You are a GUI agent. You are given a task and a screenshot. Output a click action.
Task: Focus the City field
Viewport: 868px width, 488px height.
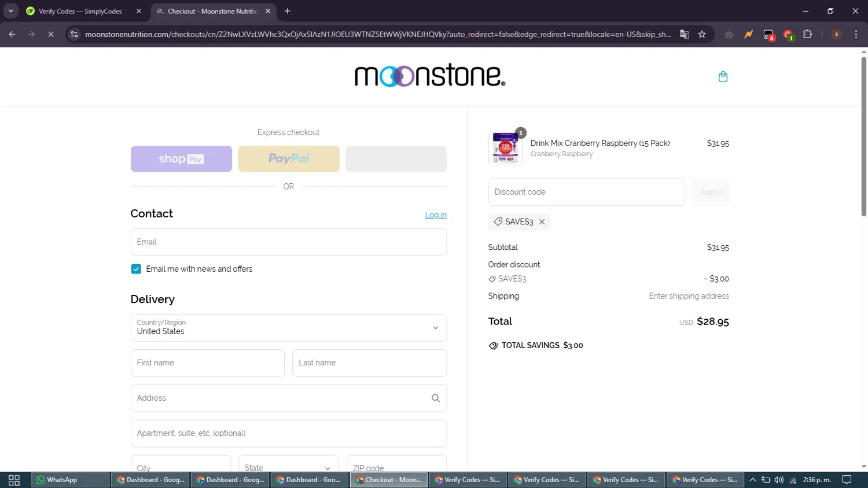(181, 464)
